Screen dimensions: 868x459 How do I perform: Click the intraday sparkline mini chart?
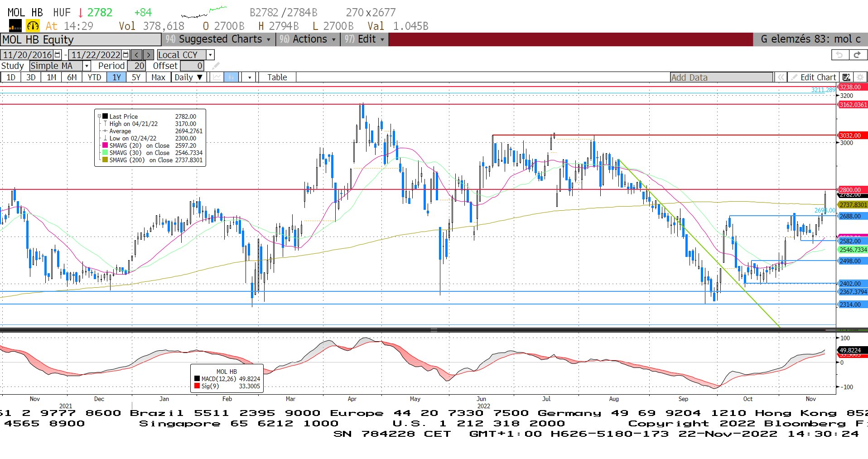tap(204, 12)
